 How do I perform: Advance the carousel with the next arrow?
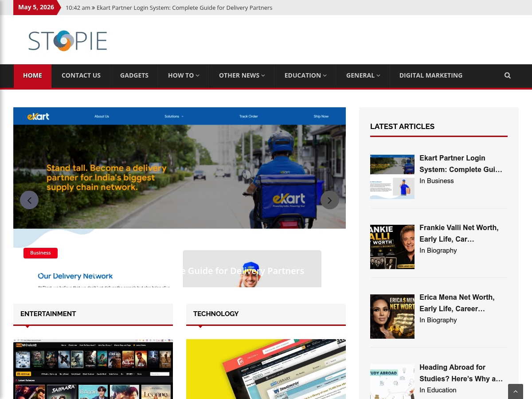[x=330, y=200]
